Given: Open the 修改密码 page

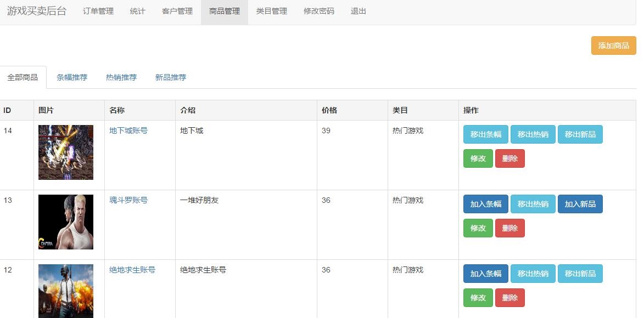Looking at the screenshot, I should click(319, 11).
